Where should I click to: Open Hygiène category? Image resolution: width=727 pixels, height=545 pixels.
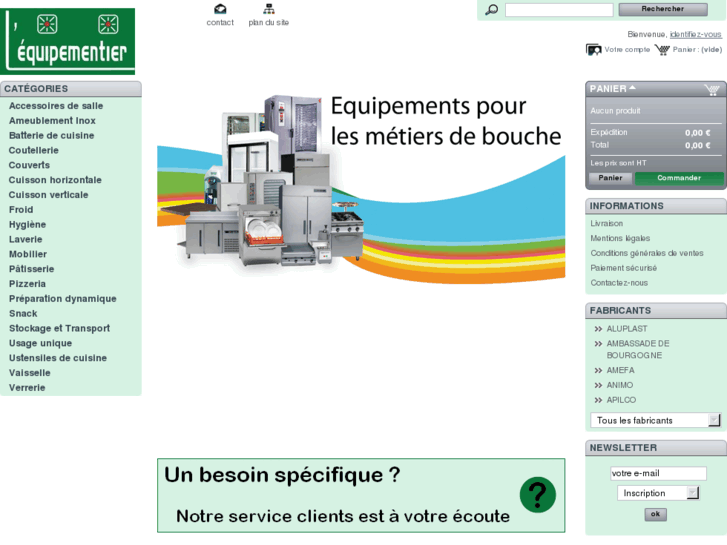[x=27, y=224]
